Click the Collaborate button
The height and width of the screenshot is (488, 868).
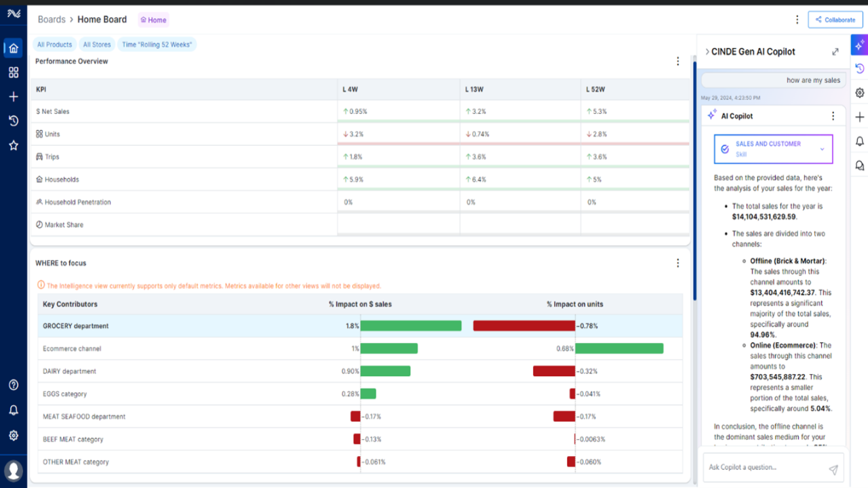(835, 20)
